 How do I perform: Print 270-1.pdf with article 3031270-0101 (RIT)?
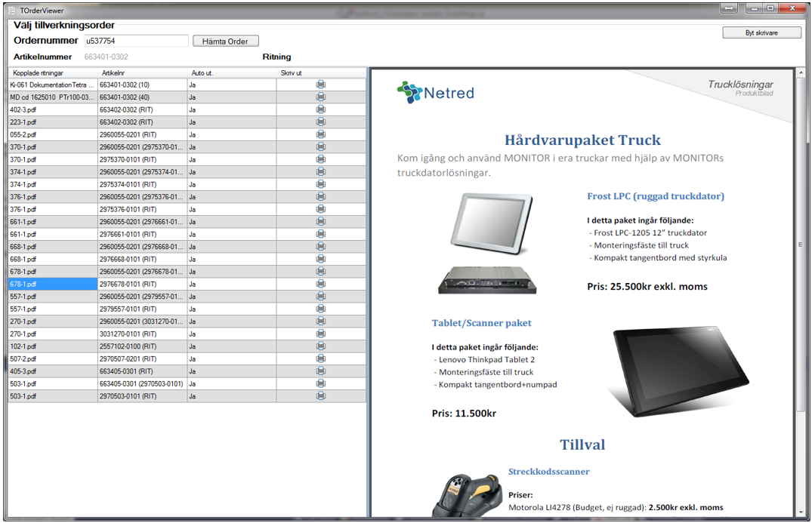pyautogui.click(x=321, y=334)
